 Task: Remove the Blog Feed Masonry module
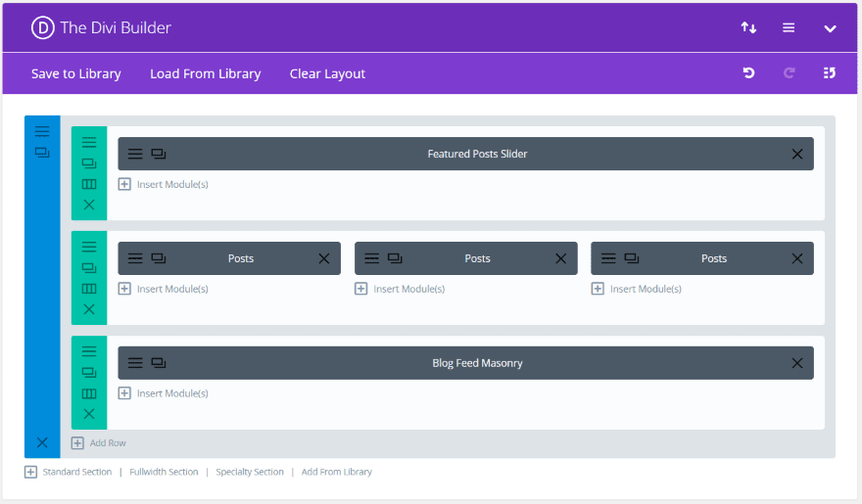(797, 363)
